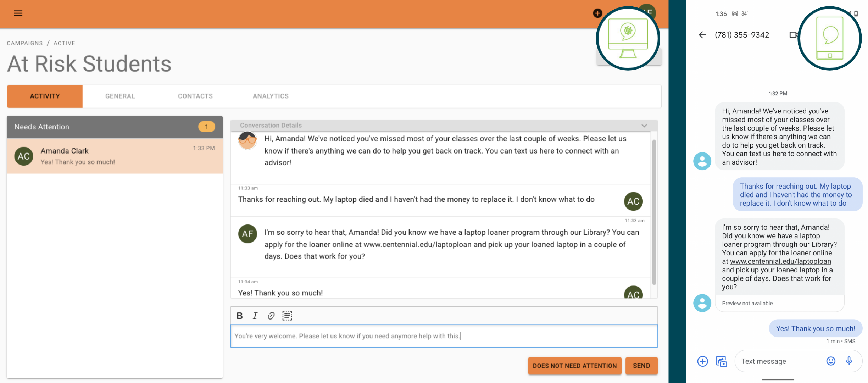Open the photo gallery picker in Messages
Image resolution: width=868 pixels, height=383 pixels.
point(721,361)
